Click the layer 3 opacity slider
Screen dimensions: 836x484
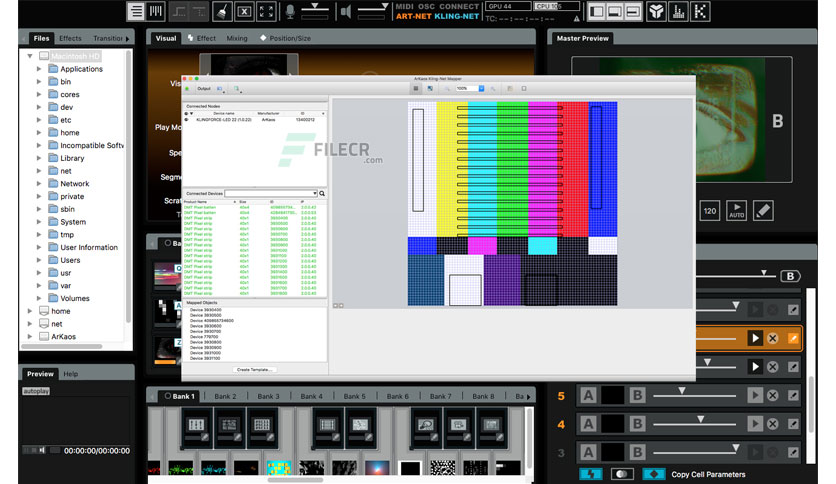tap(695, 452)
